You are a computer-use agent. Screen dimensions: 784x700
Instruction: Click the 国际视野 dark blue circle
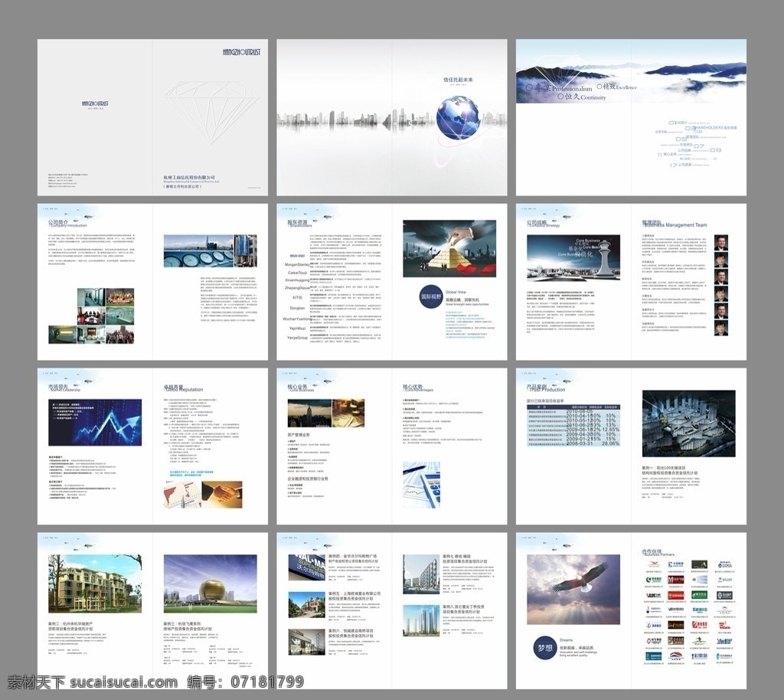coord(431,296)
